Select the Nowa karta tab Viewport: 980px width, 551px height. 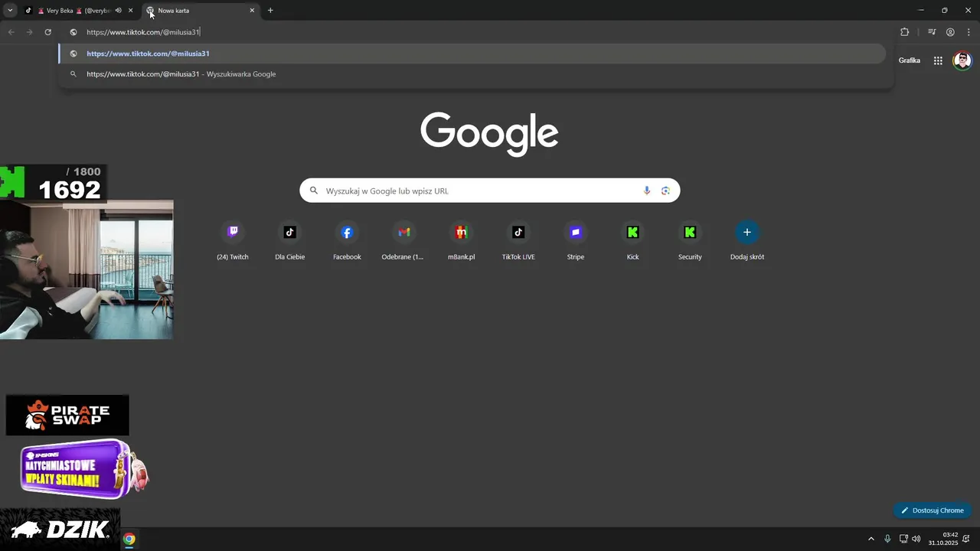tap(201, 11)
